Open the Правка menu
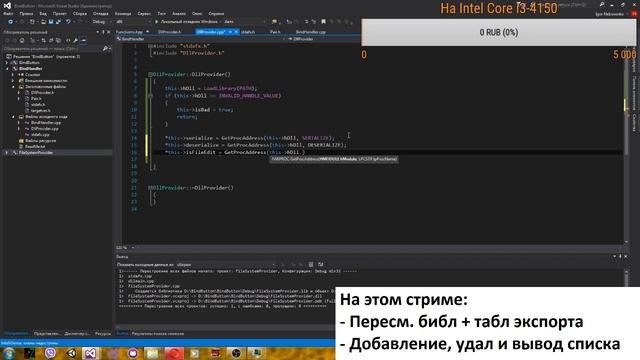This screenshot has width=640, height=360. pyautogui.click(x=26, y=13)
